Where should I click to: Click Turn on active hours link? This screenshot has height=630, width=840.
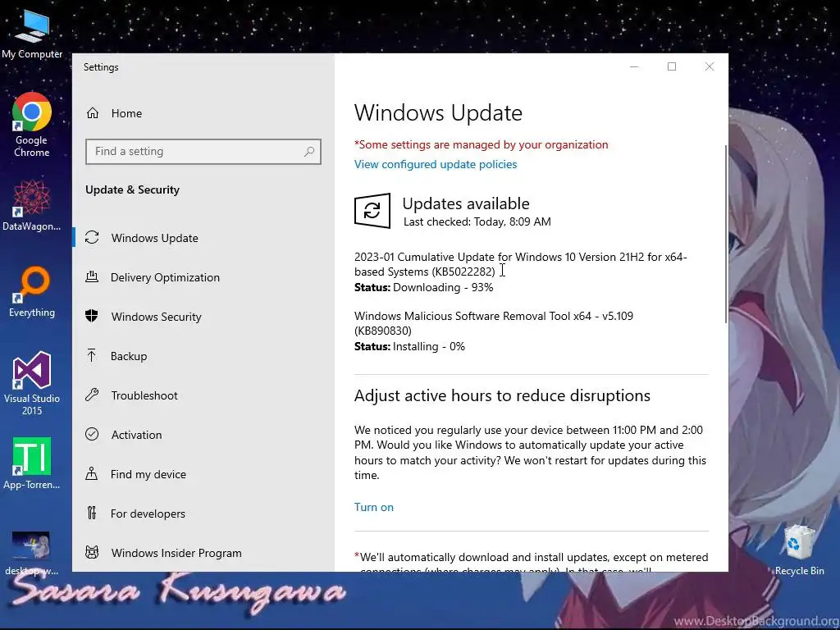click(x=374, y=507)
